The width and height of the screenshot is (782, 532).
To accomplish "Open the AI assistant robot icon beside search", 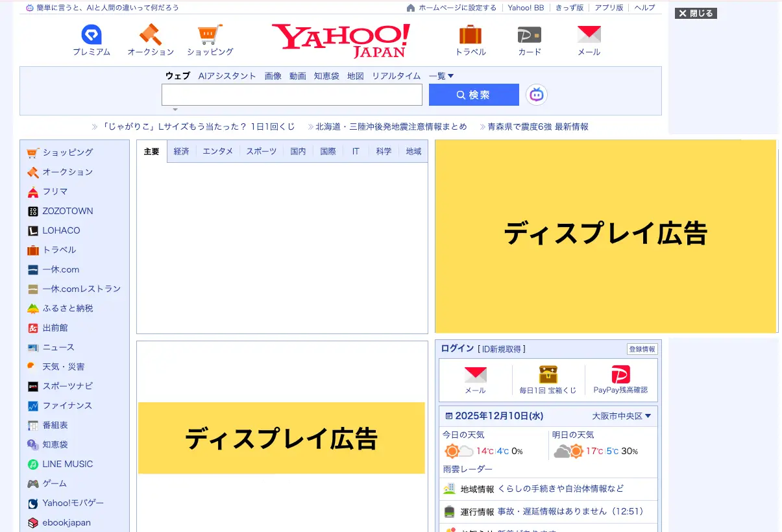I will tap(536, 95).
